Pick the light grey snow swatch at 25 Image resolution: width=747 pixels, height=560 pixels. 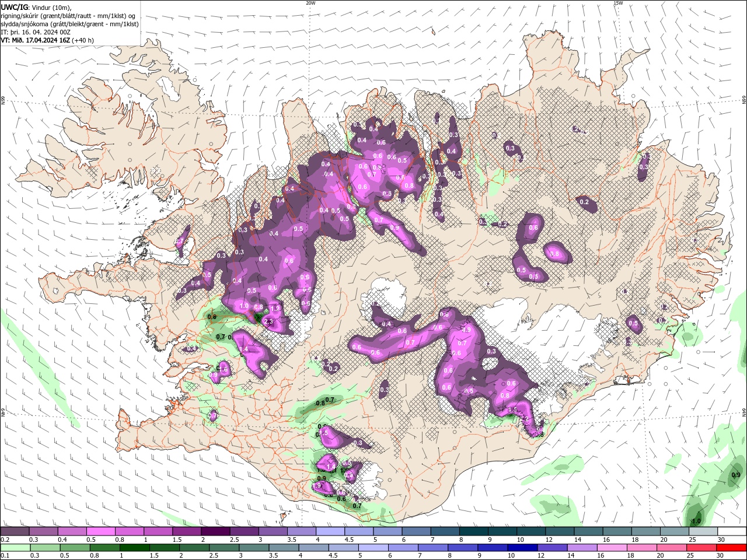point(703,531)
